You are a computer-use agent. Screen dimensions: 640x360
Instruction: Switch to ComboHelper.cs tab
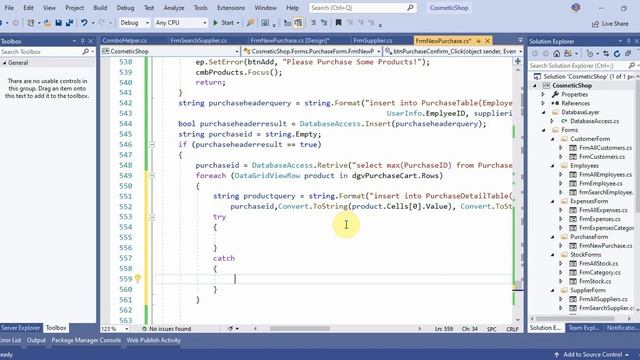click(x=124, y=41)
